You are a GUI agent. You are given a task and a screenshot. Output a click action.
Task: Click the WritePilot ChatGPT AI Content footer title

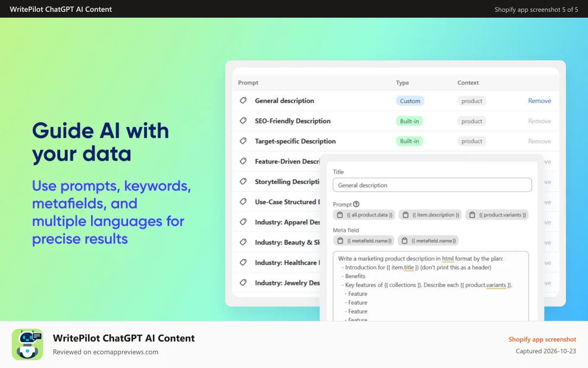[124, 338]
